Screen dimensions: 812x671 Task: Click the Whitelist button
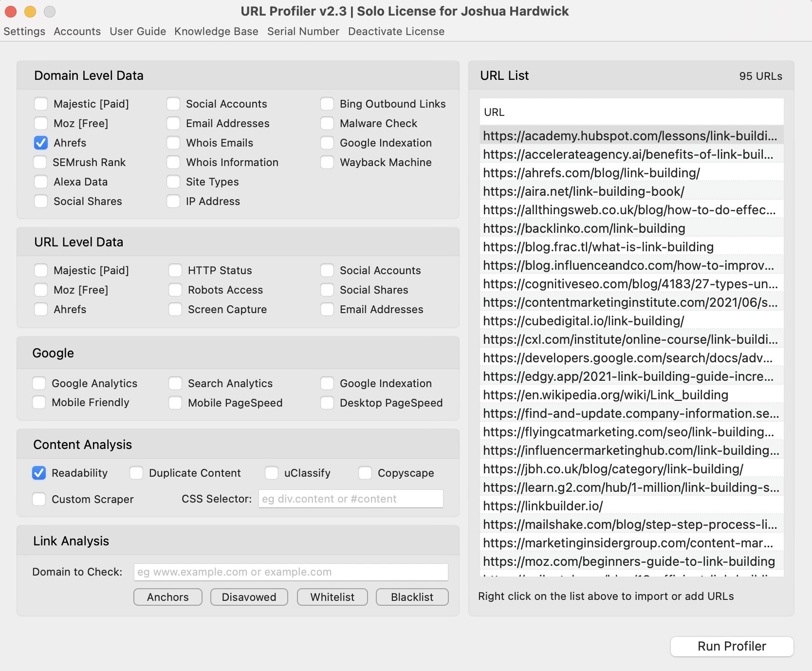[332, 597]
